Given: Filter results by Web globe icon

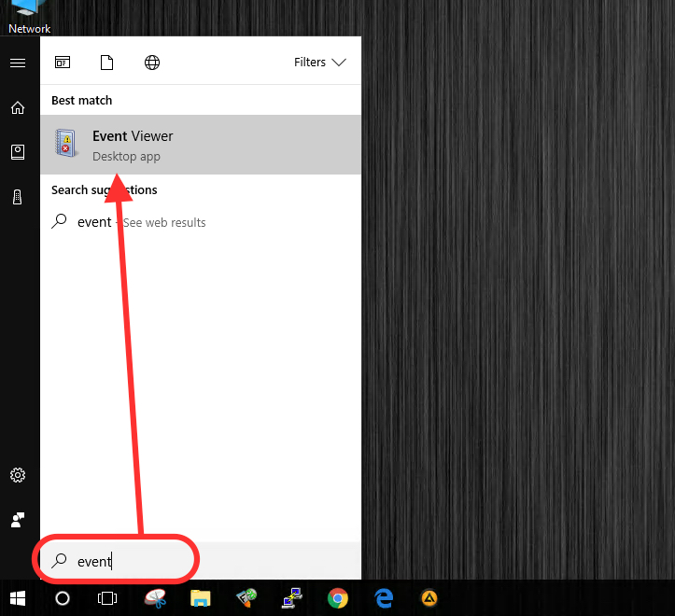Looking at the screenshot, I should 152,63.
